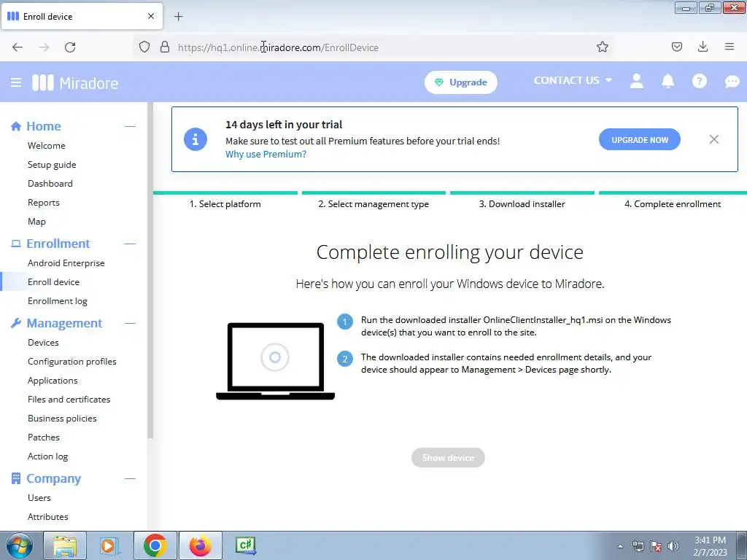Open the CONTACT US dropdown
Viewport: 747px width, 560px height.
pyautogui.click(x=573, y=80)
